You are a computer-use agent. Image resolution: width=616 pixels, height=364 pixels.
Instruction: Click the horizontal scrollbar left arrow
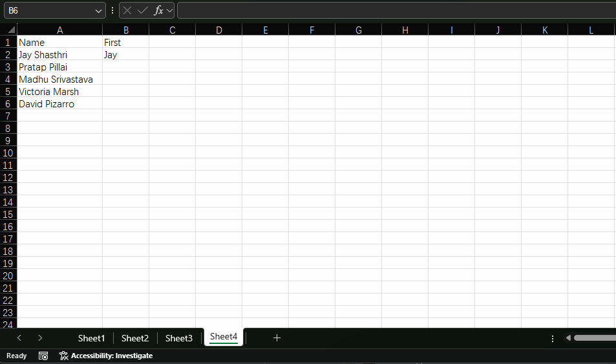(x=568, y=337)
